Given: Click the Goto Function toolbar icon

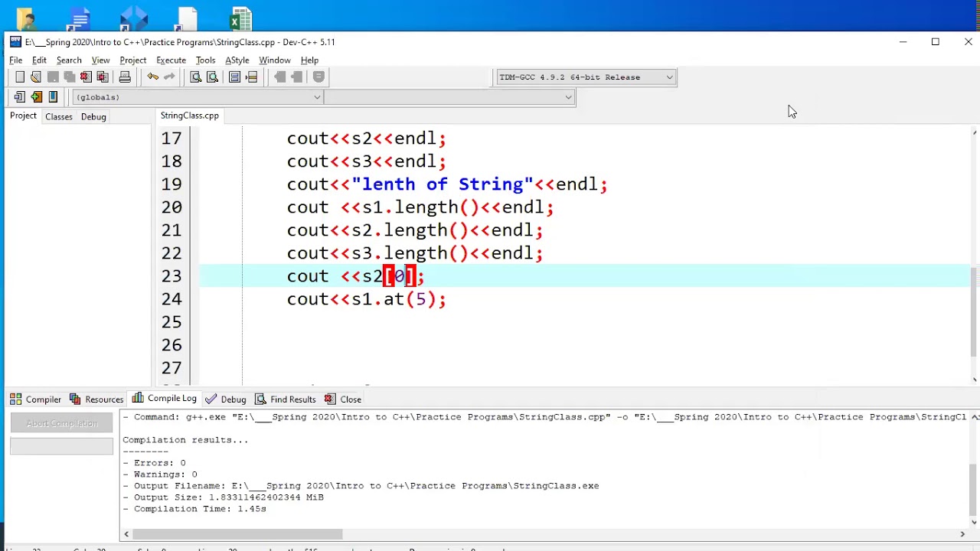Looking at the screenshot, I should point(235,77).
